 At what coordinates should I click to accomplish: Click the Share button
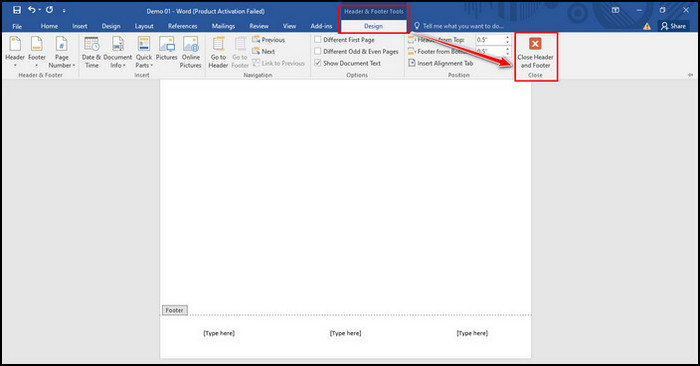tap(674, 26)
